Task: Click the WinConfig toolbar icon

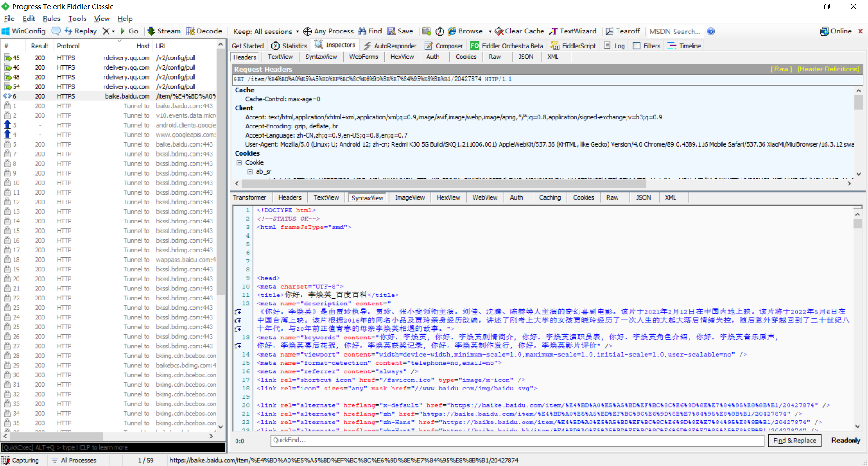Action: coord(24,31)
